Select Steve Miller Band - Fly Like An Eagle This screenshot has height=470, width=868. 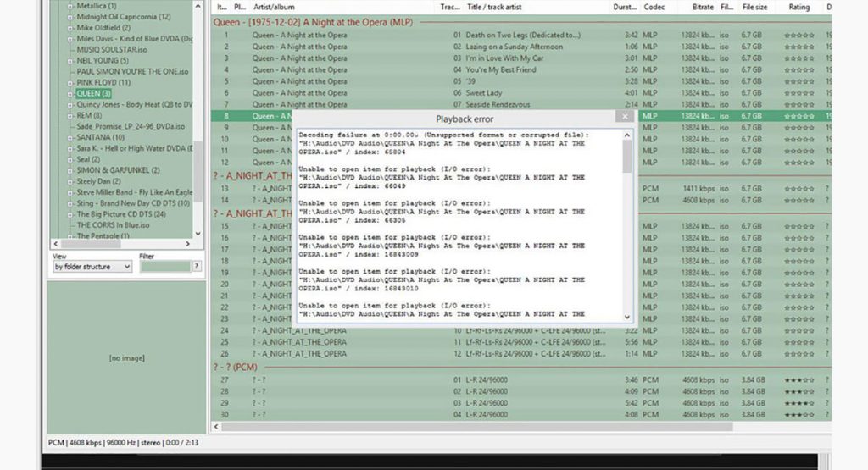pyautogui.click(x=135, y=192)
